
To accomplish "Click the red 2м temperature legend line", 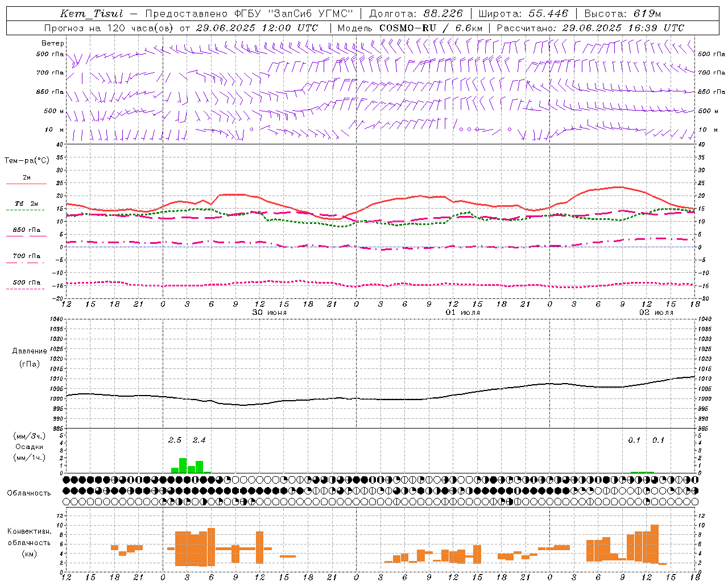I will pyautogui.click(x=26, y=184).
